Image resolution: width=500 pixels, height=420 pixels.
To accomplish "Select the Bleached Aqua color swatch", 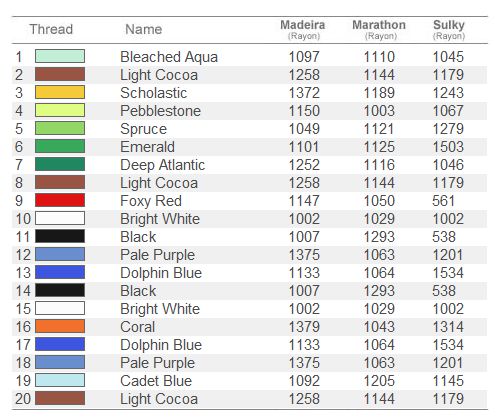I will [60, 56].
